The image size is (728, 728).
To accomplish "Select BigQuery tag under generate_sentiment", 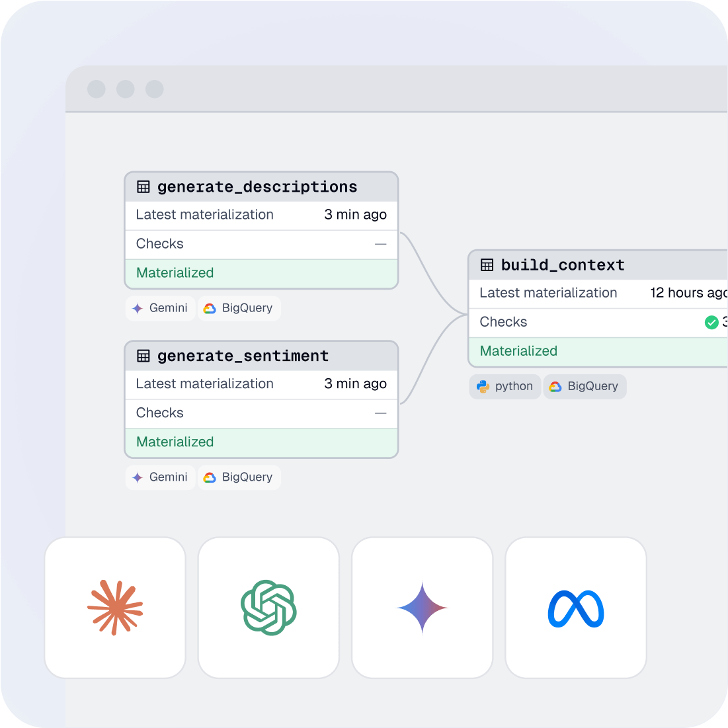I will point(239,477).
